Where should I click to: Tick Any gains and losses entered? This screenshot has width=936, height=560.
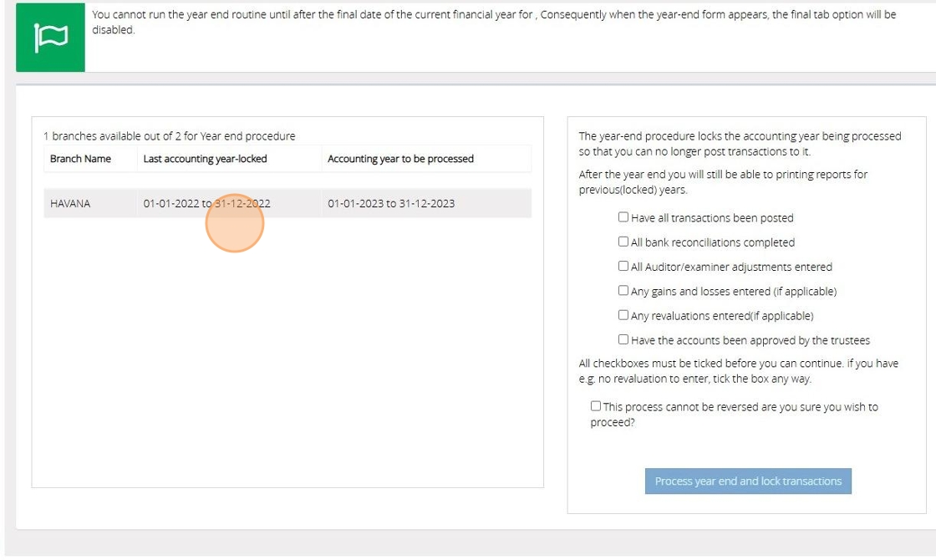pos(623,291)
